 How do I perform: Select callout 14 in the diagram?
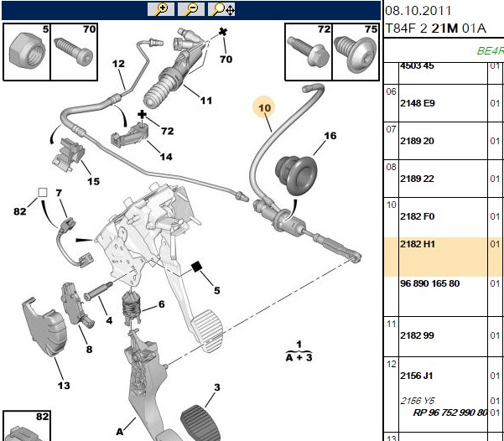pos(166,157)
